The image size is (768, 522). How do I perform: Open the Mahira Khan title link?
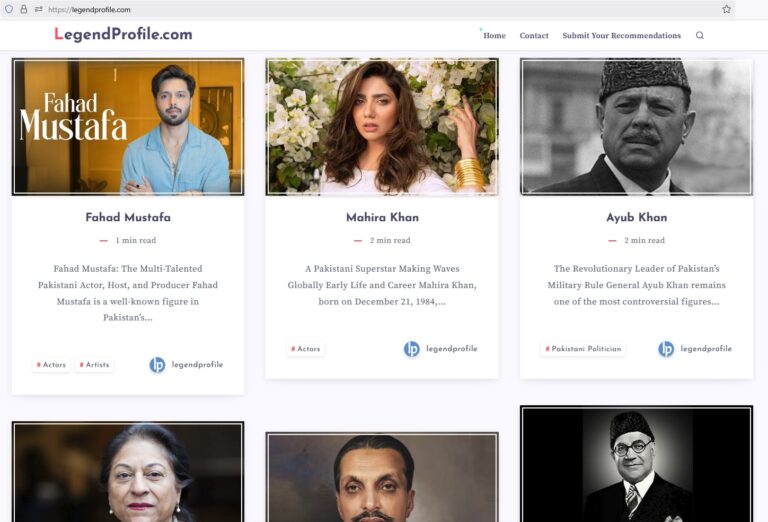tap(382, 217)
